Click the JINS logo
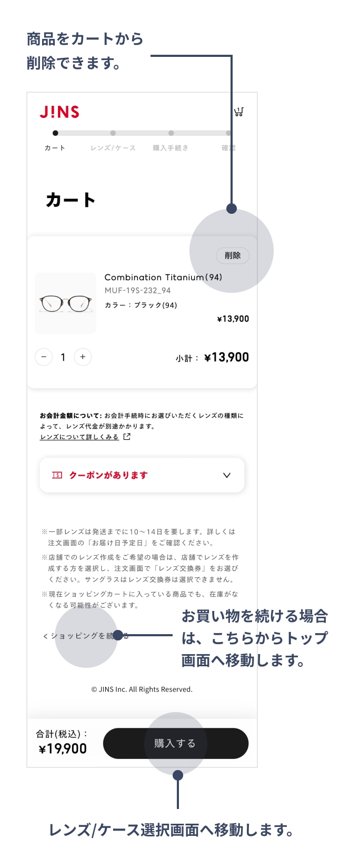 [x=59, y=112]
